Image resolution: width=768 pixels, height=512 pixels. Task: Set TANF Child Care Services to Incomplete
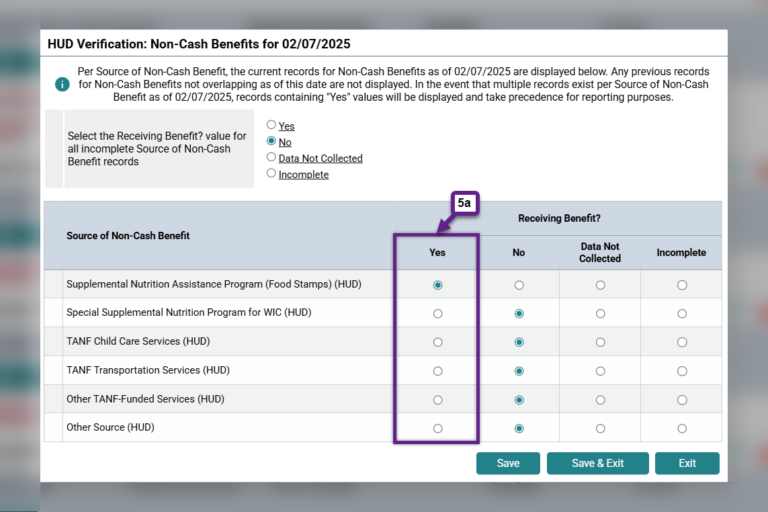point(682,342)
